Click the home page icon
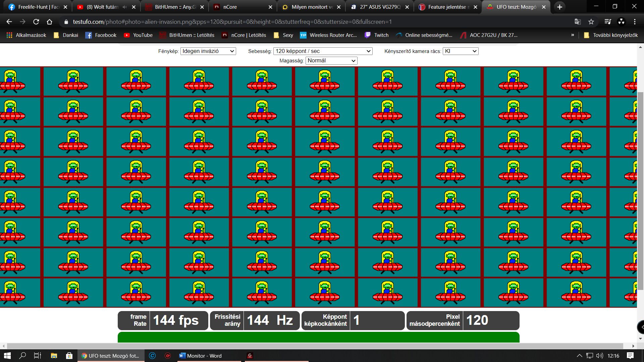The width and height of the screenshot is (644, 362). 49,22
